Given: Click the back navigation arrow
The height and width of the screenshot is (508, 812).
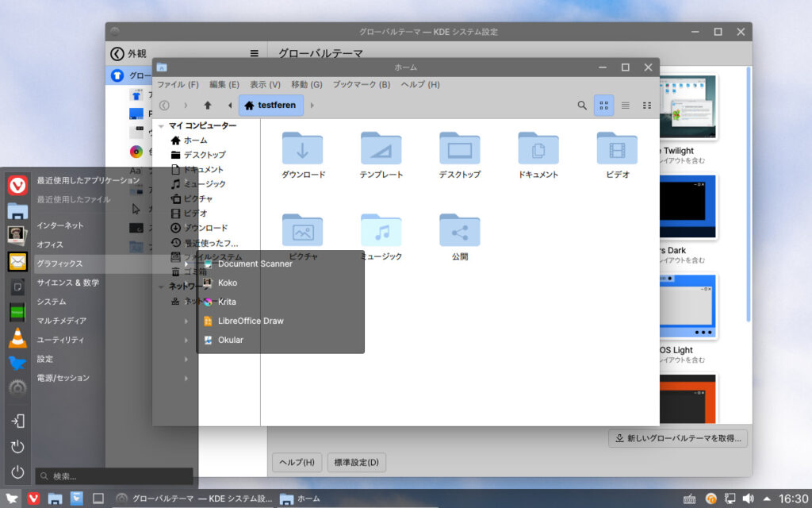Looking at the screenshot, I should click(164, 106).
